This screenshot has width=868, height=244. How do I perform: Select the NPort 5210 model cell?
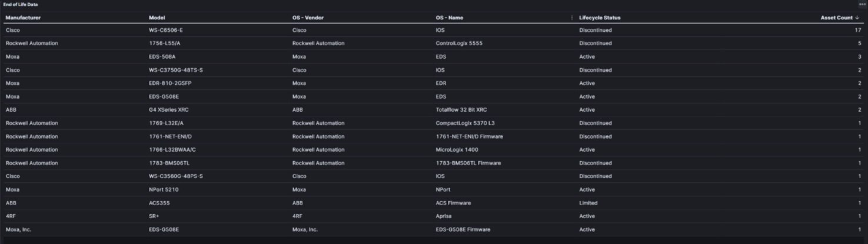[164, 189]
